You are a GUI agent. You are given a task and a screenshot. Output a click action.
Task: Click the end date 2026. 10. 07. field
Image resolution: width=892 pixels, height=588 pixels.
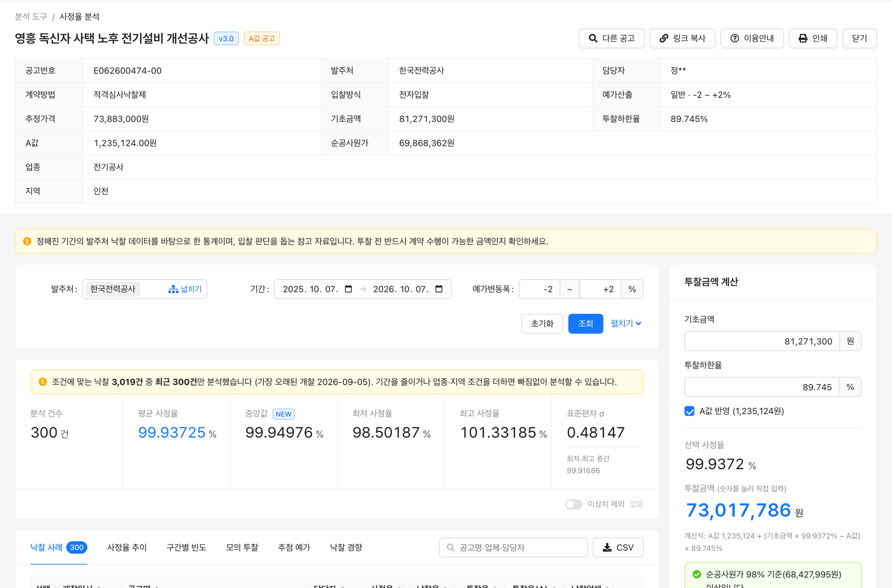(x=401, y=289)
